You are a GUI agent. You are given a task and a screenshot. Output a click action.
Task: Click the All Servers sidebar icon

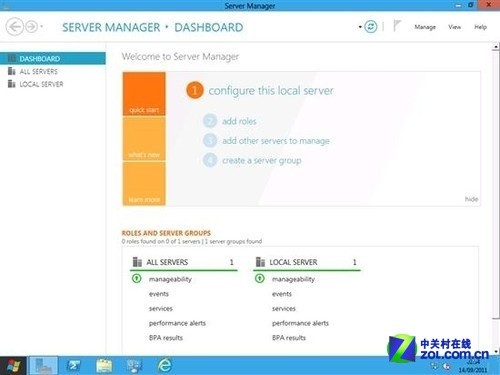(12, 71)
